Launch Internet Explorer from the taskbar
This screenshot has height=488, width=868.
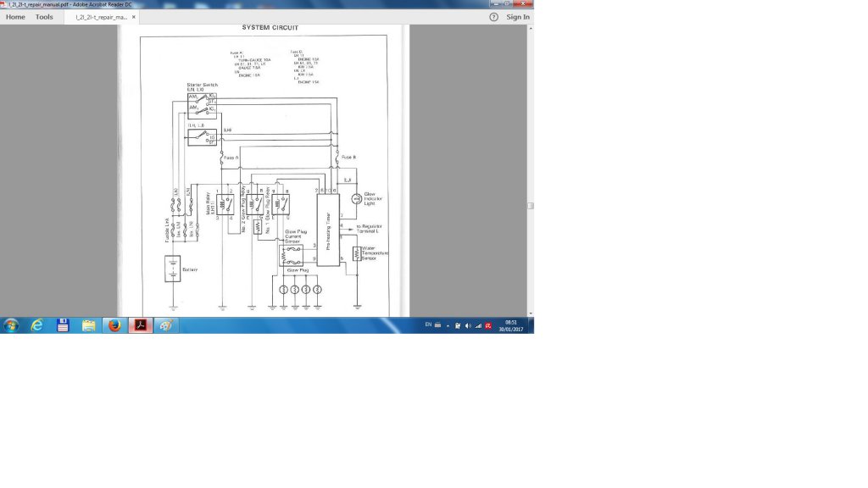click(37, 325)
